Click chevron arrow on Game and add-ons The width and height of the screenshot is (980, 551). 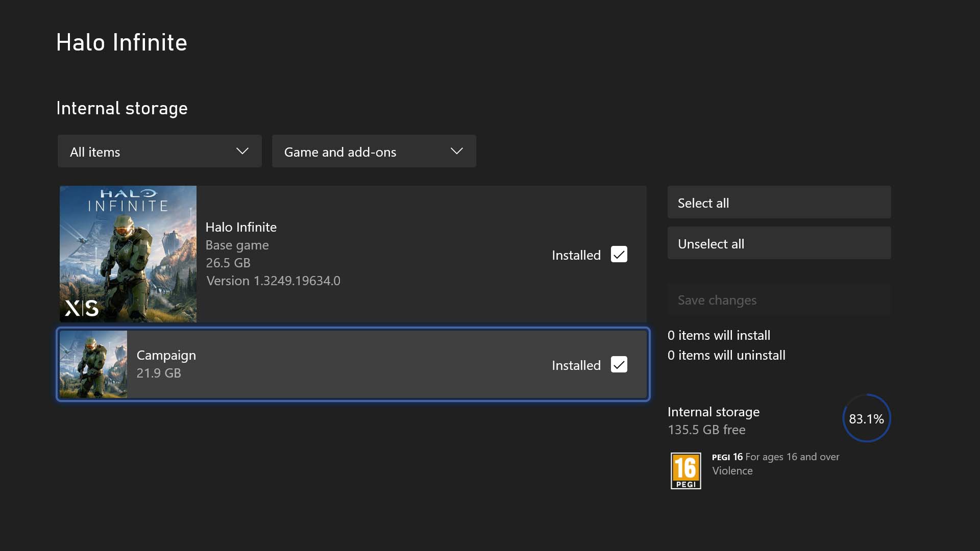coord(457,151)
